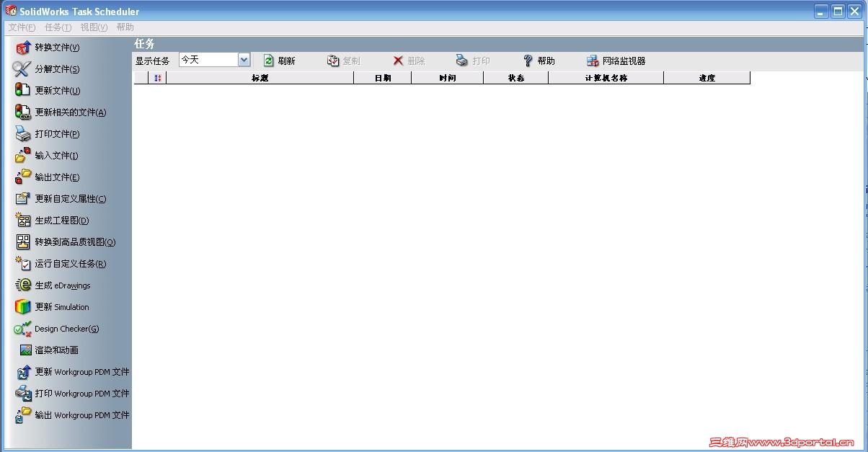The image size is (868, 452).
Task: Select 转换文件(V) task label
Action: [x=58, y=48]
